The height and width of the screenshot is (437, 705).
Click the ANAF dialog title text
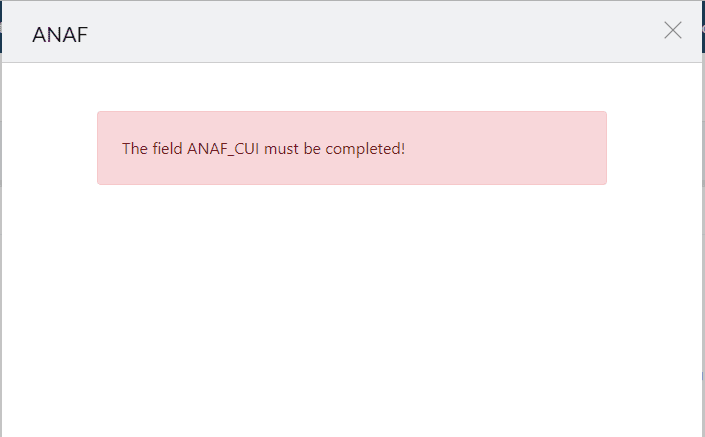60,34
